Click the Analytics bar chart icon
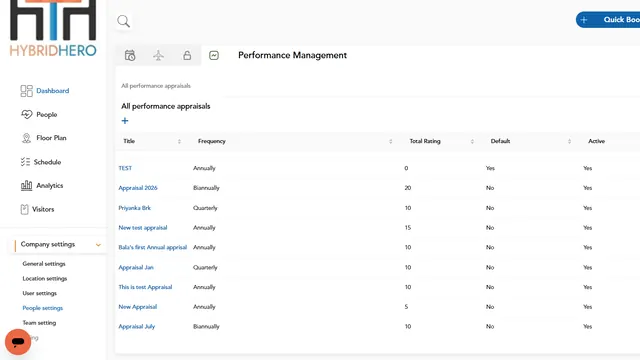640x360 pixels. pos(27,185)
